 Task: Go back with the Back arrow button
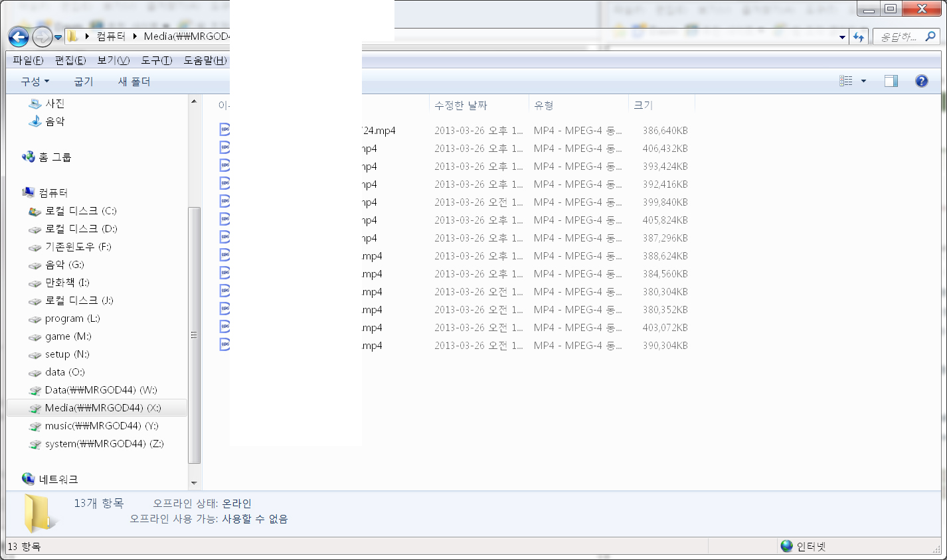(19, 37)
